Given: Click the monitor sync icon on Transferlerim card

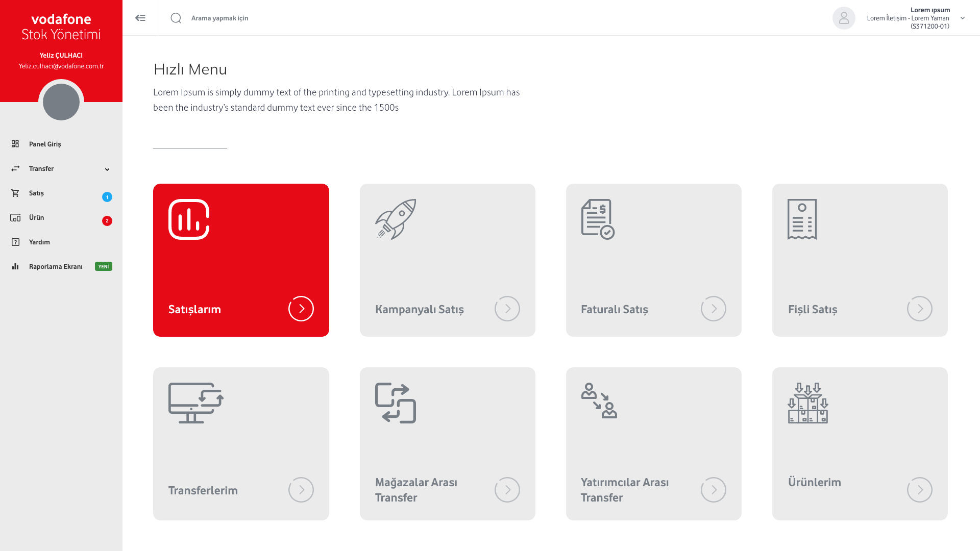Looking at the screenshot, I should click(196, 403).
